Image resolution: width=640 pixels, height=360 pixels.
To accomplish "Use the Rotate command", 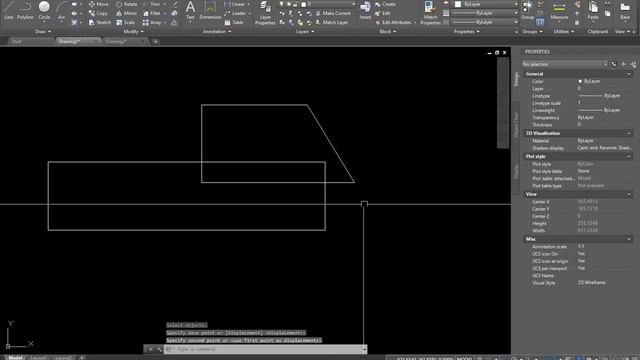I will pyautogui.click(x=127, y=4).
